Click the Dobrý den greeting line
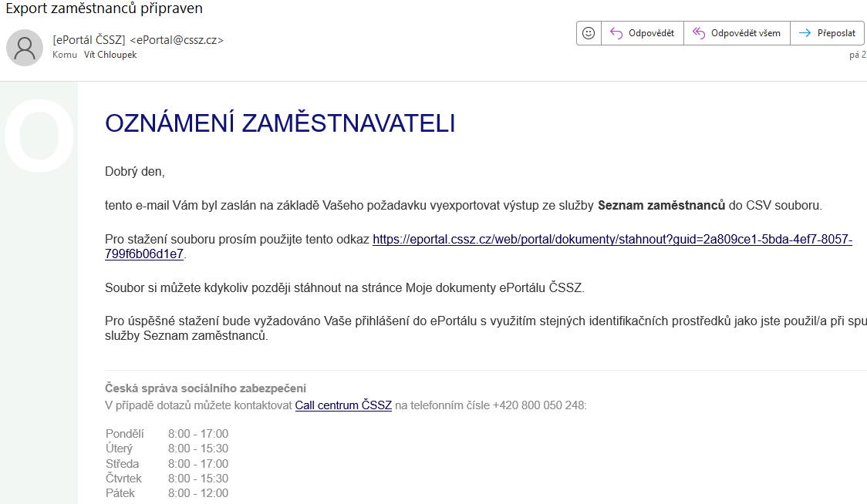 [135, 172]
